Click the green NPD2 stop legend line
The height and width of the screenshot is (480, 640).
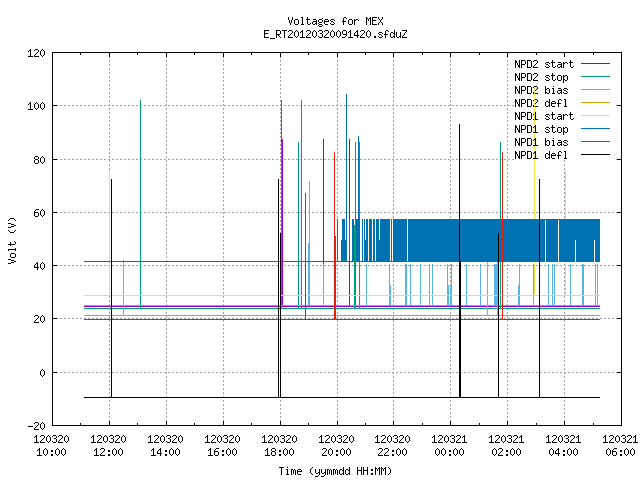(x=595, y=76)
